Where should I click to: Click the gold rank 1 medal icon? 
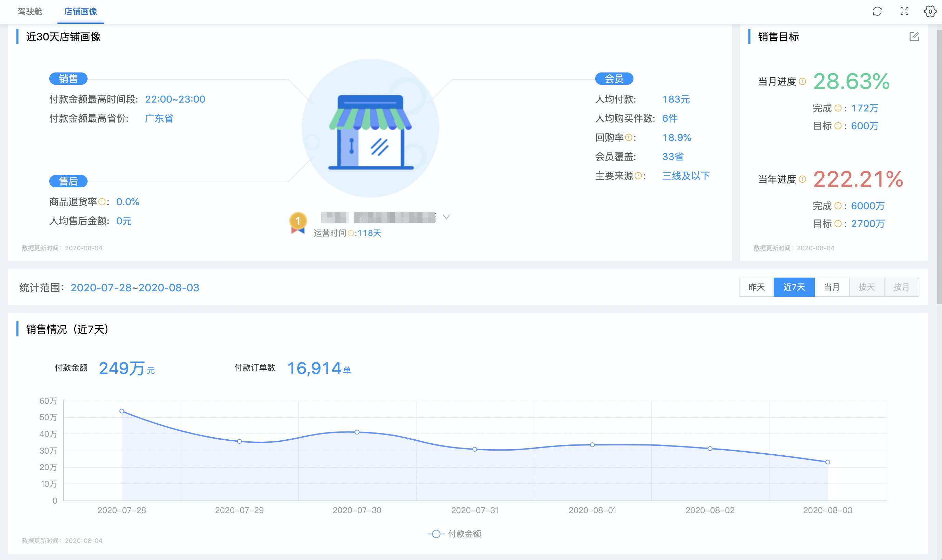[298, 223]
